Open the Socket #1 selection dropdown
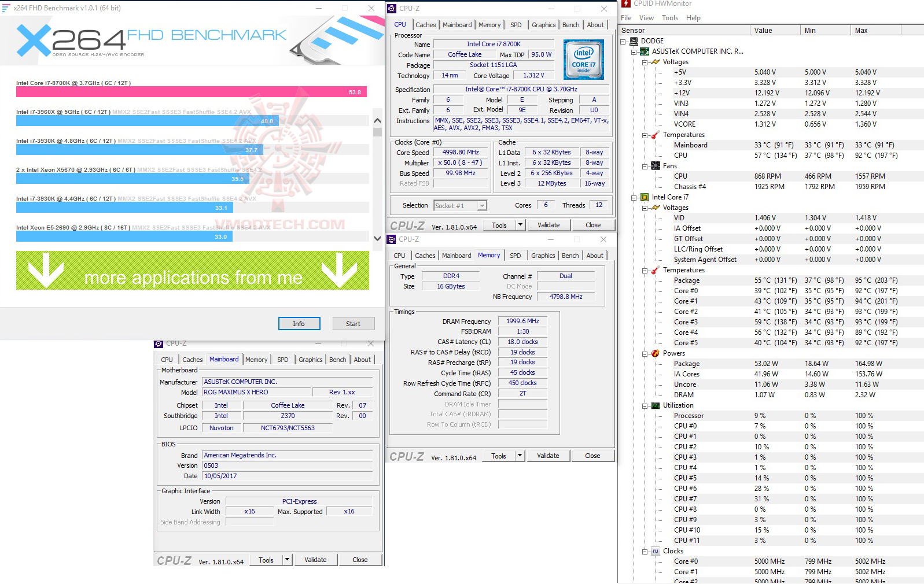 click(482, 205)
